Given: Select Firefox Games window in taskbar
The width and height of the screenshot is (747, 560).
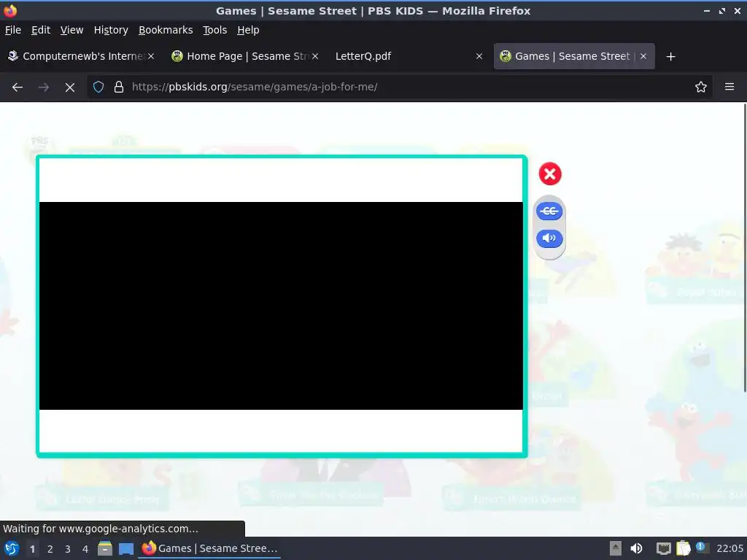Looking at the screenshot, I should click(209, 548).
